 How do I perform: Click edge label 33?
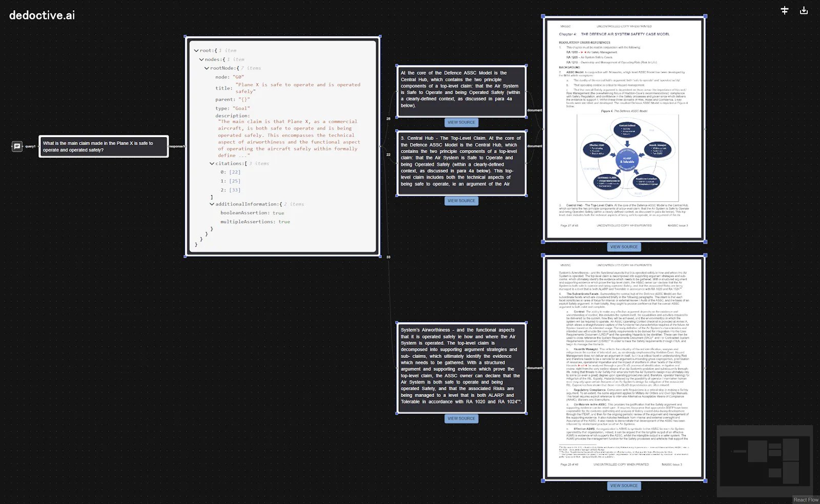(x=388, y=257)
